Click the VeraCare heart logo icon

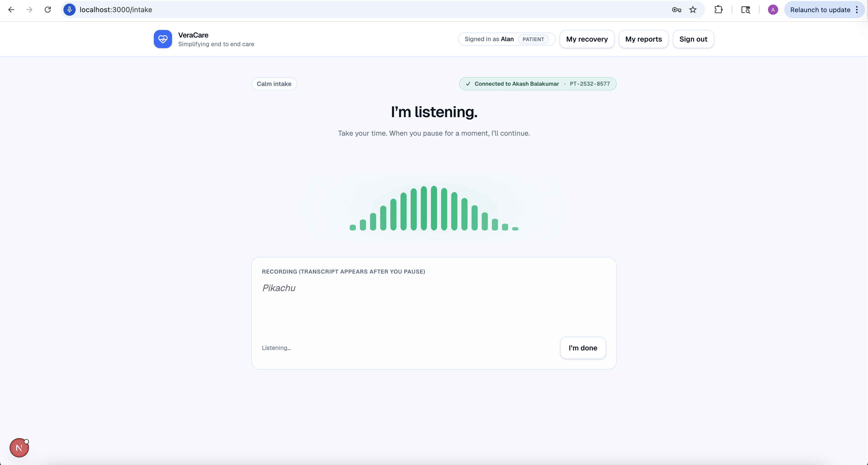(x=163, y=39)
